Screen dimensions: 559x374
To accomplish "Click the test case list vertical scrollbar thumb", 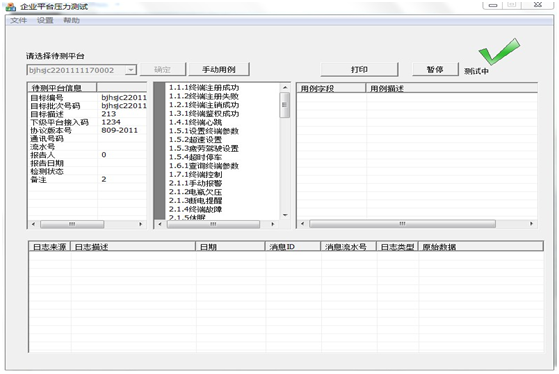I will (x=284, y=105).
